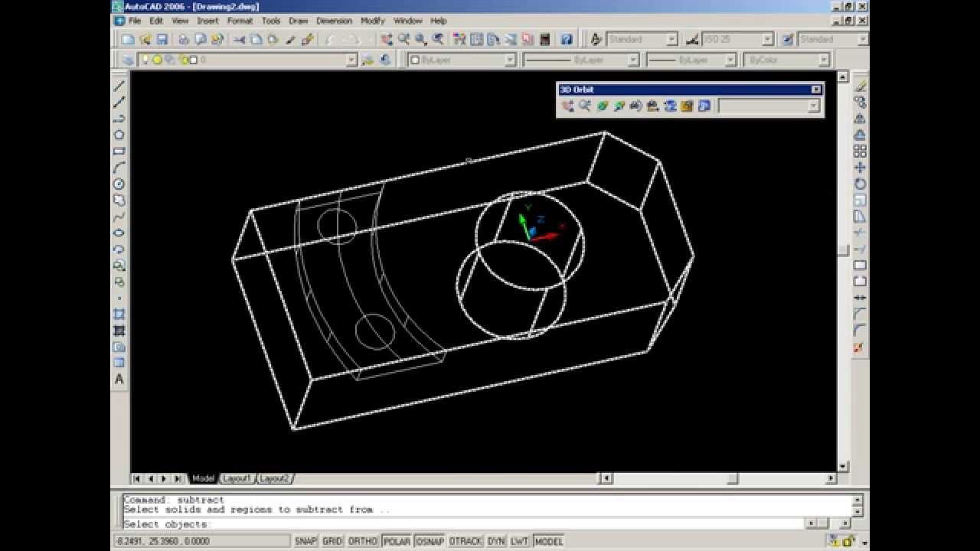Select the Line draw tool
Screen dimensions: 980x551
point(119,86)
